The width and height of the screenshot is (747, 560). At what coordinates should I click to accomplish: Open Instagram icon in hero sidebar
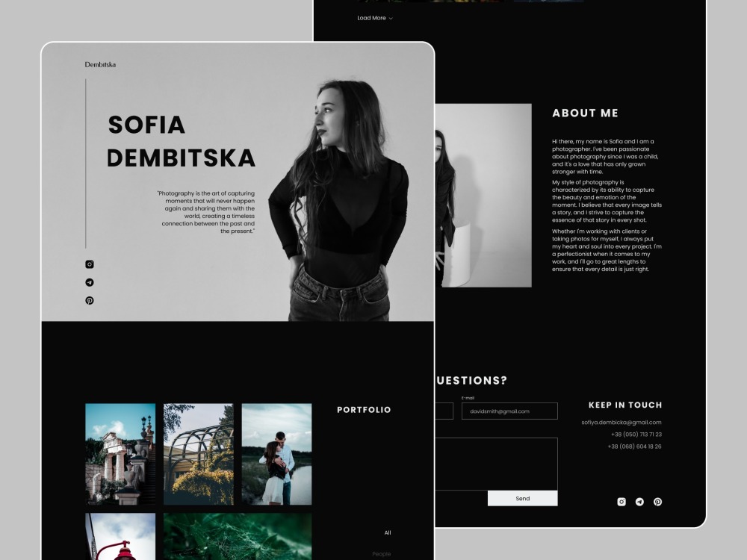click(90, 264)
